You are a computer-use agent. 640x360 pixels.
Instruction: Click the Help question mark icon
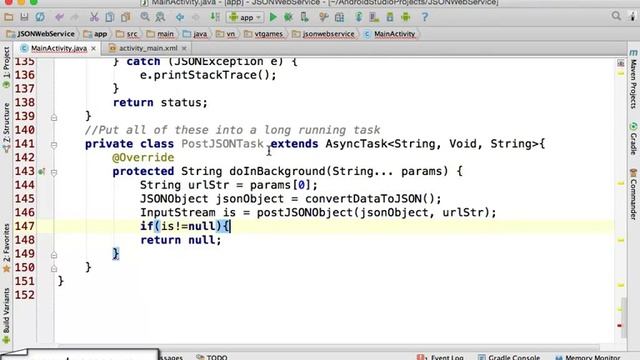tap(424, 17)
